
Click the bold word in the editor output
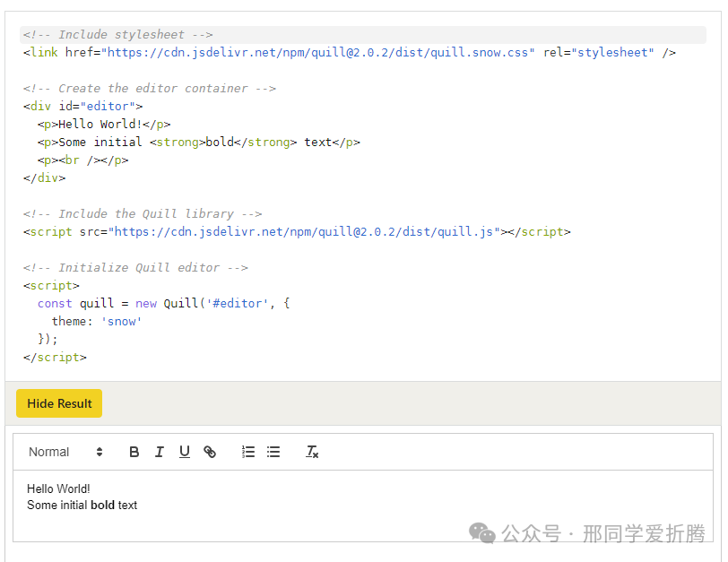(x=102, y=505)
